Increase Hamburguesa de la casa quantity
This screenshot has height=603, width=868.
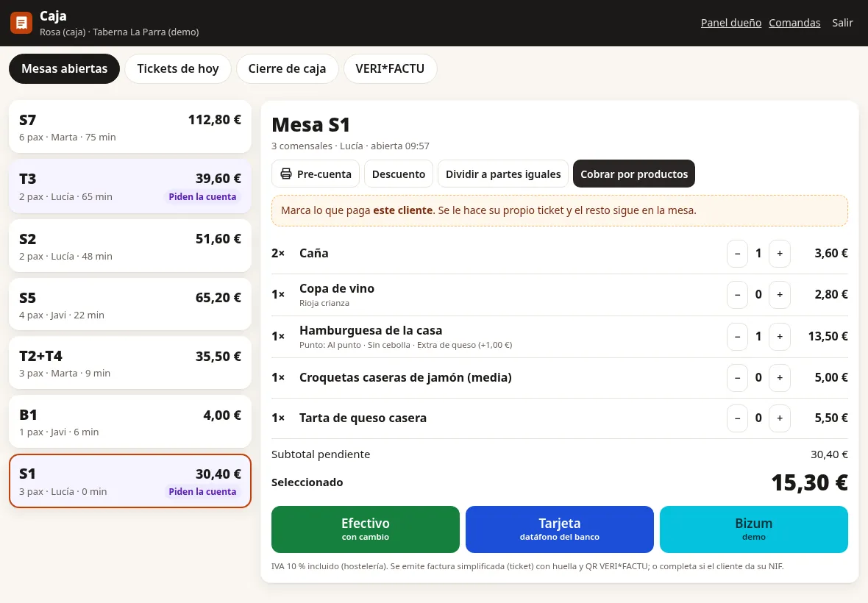(780, 336)
